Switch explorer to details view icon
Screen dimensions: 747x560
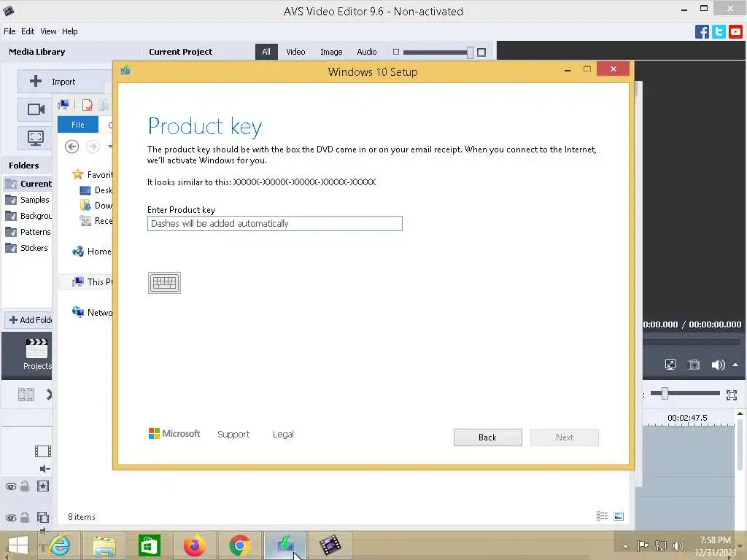click(602, 516)
